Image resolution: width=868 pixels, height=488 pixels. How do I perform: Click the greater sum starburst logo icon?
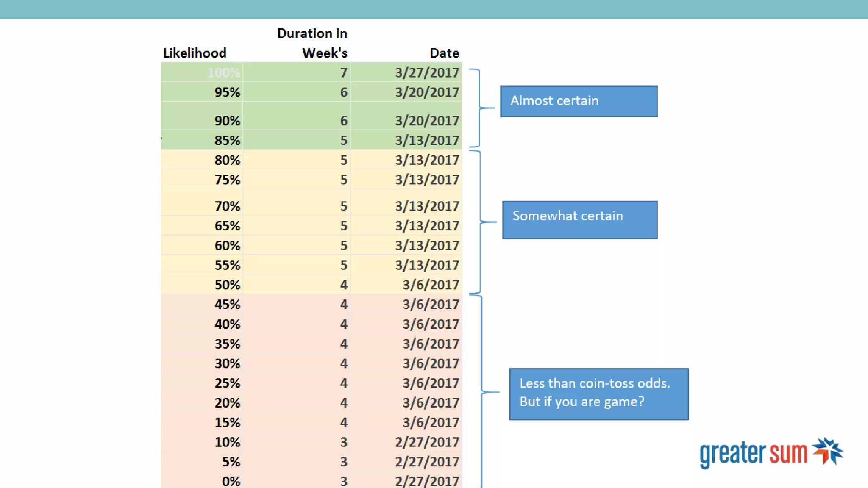coord(828,451)
